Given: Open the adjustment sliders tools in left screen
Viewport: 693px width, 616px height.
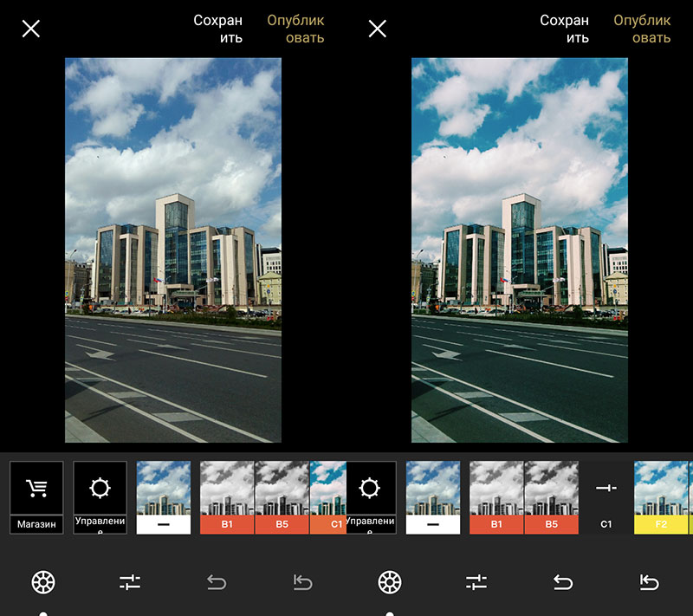Looking at the screenshot, I should click(x=130, y=582).
